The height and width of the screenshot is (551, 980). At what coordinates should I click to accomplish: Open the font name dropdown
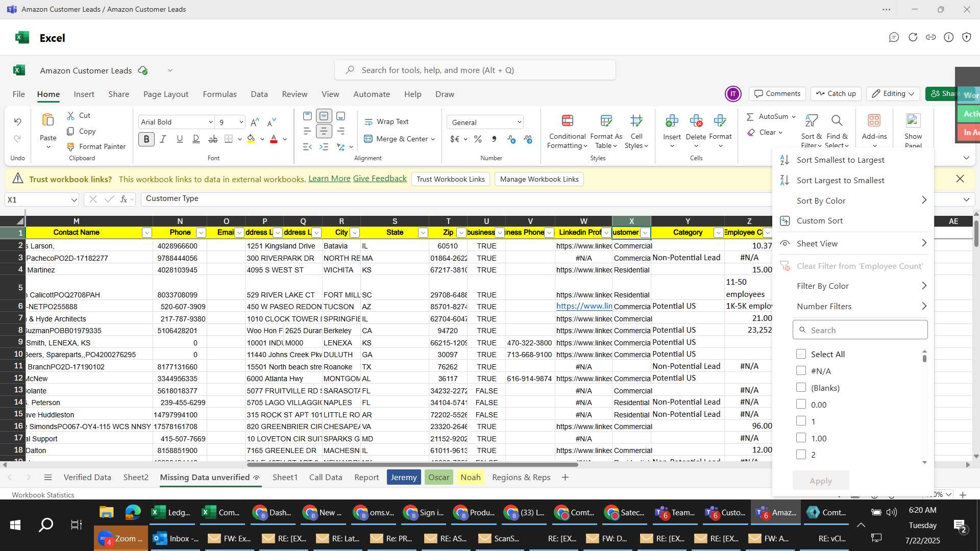coord(210,122)
